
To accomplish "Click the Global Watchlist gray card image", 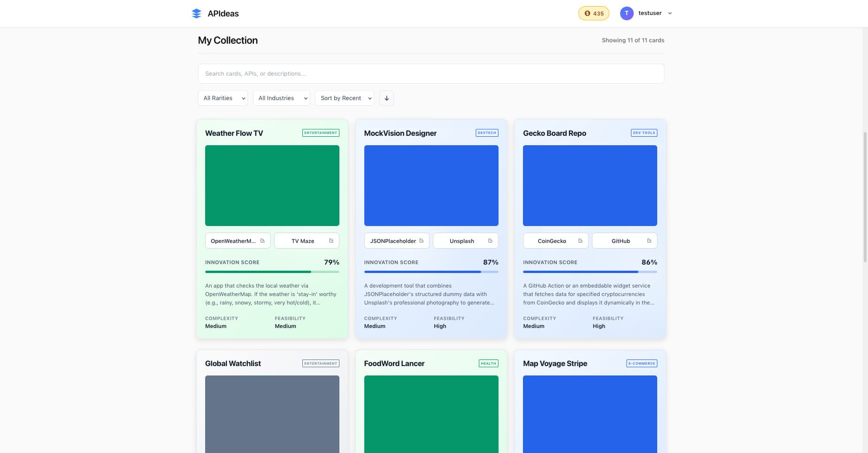I will pos(272,414).
